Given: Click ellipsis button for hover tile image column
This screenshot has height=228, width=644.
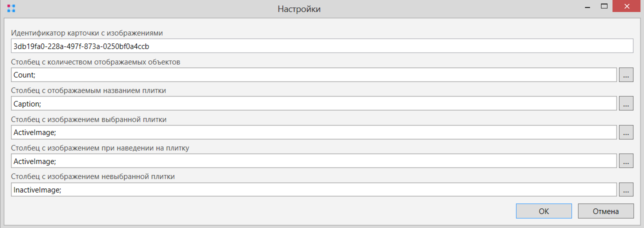Looking at the screenshot, I should tap(626, 161).
